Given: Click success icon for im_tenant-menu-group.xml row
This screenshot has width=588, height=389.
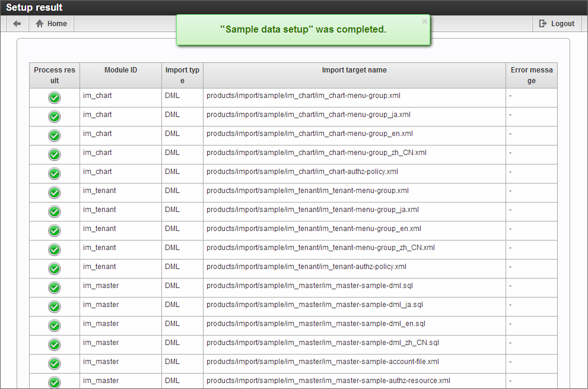Looking at the screenshot, I should point(55,192).
